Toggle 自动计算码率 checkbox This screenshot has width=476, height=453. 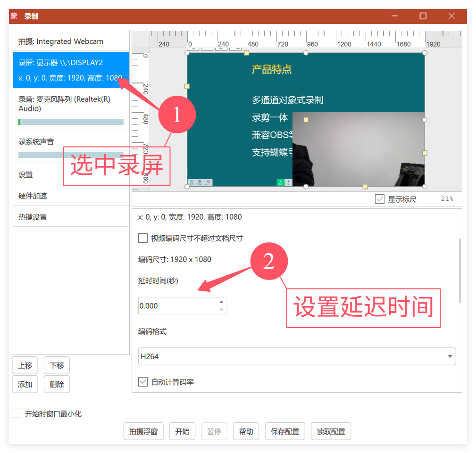143,382
